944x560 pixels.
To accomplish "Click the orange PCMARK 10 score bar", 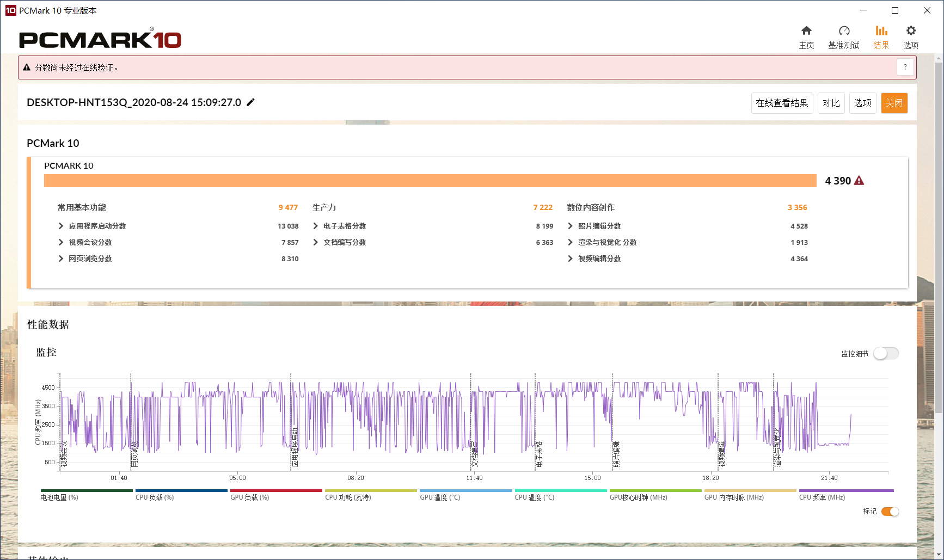I will (430, 181).
